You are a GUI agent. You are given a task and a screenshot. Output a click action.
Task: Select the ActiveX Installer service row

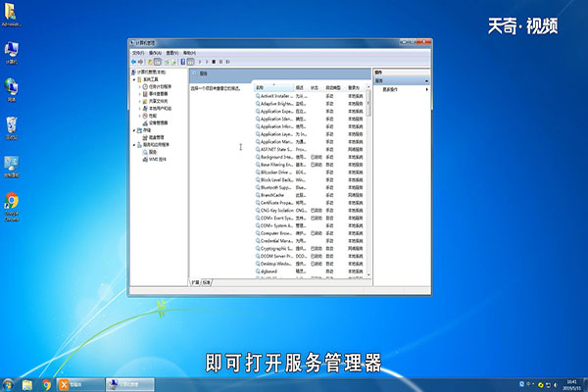310,96
